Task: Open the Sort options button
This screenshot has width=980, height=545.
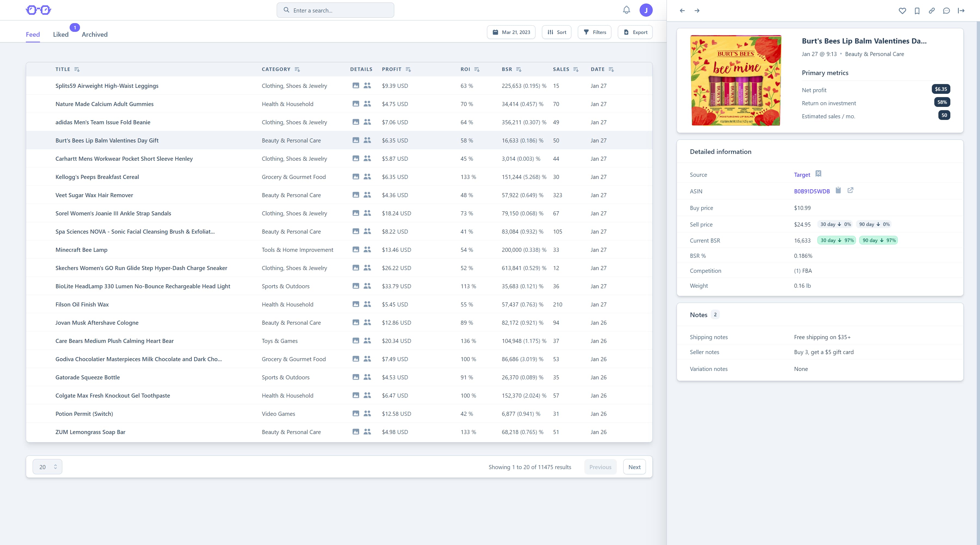Action: click(x=557, y=32)
